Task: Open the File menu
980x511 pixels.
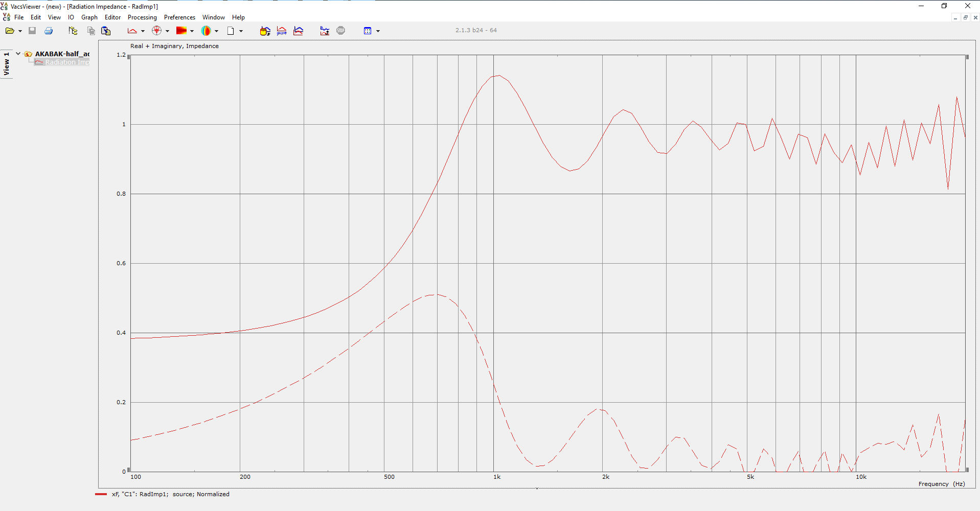Action: pos(19,17)
